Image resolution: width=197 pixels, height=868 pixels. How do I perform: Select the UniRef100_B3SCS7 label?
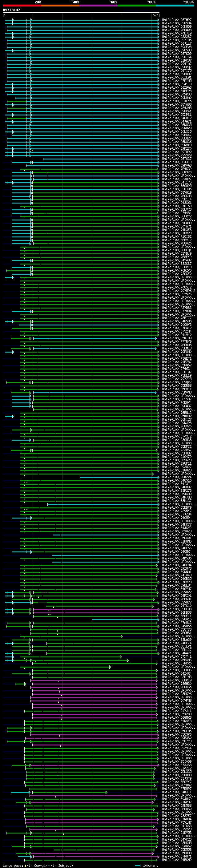point(177,264)
